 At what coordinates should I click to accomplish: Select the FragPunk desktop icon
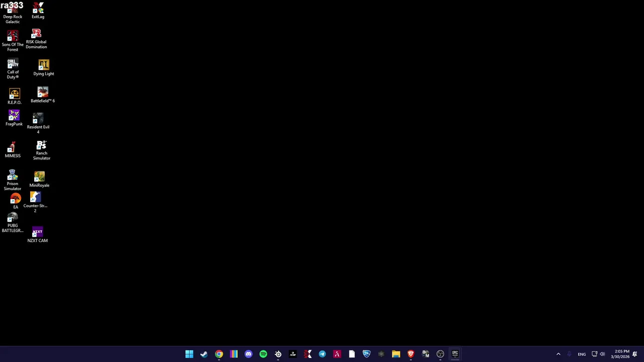pyautogui.click(x=14, y=118)
